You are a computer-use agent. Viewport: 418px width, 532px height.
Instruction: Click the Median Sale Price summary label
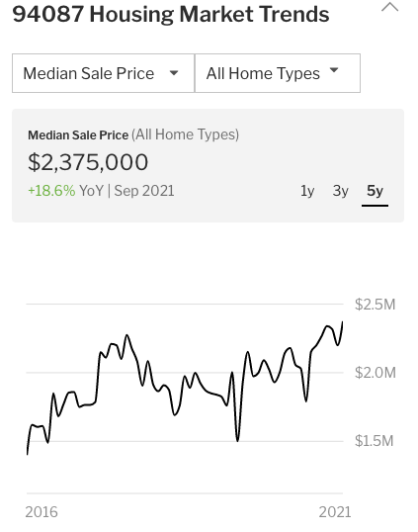[x=78, y=135]
